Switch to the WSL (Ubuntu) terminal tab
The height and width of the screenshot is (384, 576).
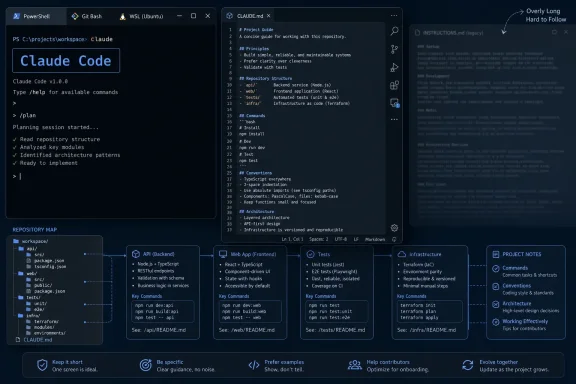(141, 16)
